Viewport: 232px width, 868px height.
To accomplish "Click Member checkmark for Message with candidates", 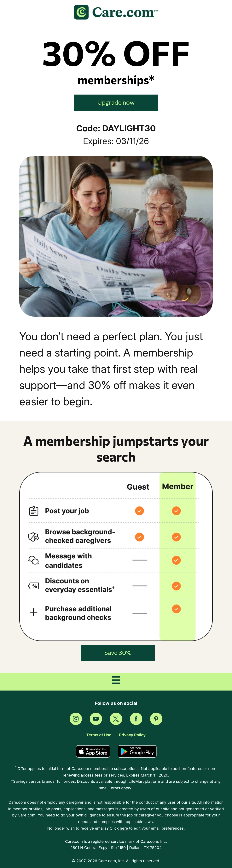I will (x=176, y=560).
